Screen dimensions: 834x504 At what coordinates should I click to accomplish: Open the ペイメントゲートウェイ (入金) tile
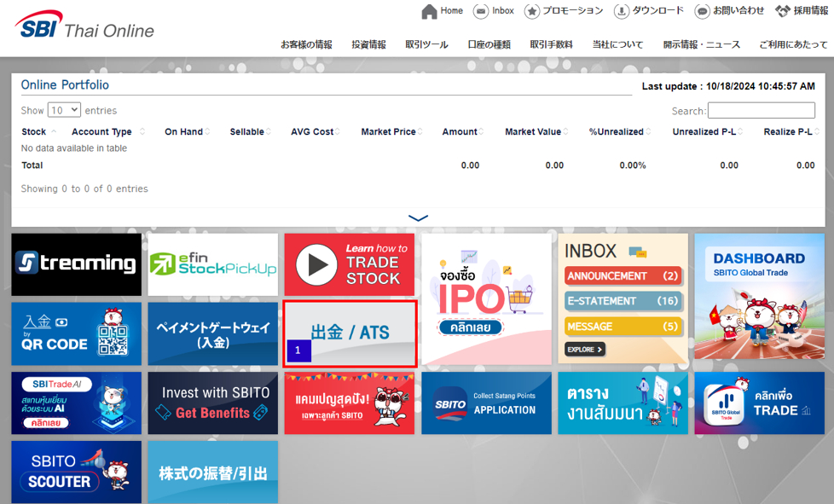pos(212,334)
